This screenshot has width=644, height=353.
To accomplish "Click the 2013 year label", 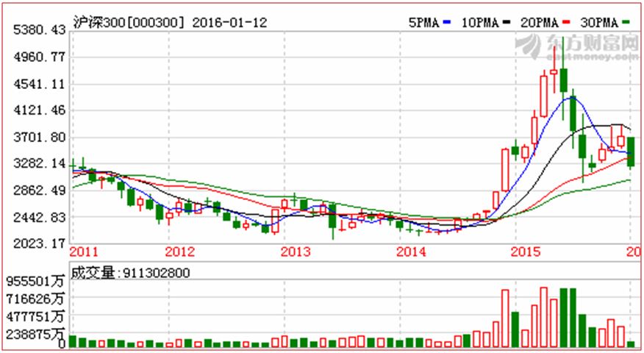I will [x=296, y=252].
